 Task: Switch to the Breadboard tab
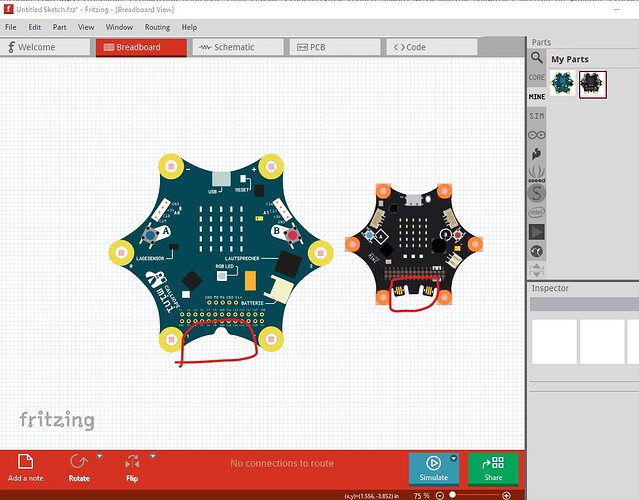(141, 47)
